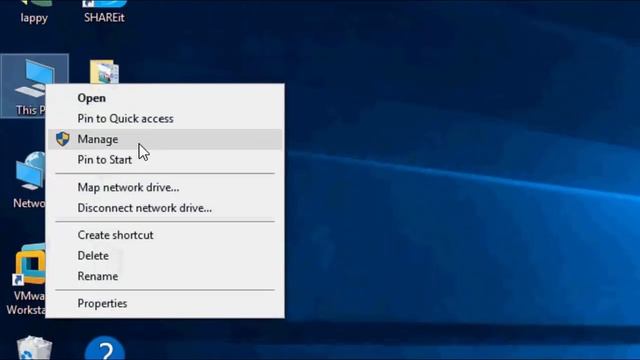This screenshot has height=360, width=640.
Task: Select the pictures folder desktop icon
Action: tap(104, 72)
